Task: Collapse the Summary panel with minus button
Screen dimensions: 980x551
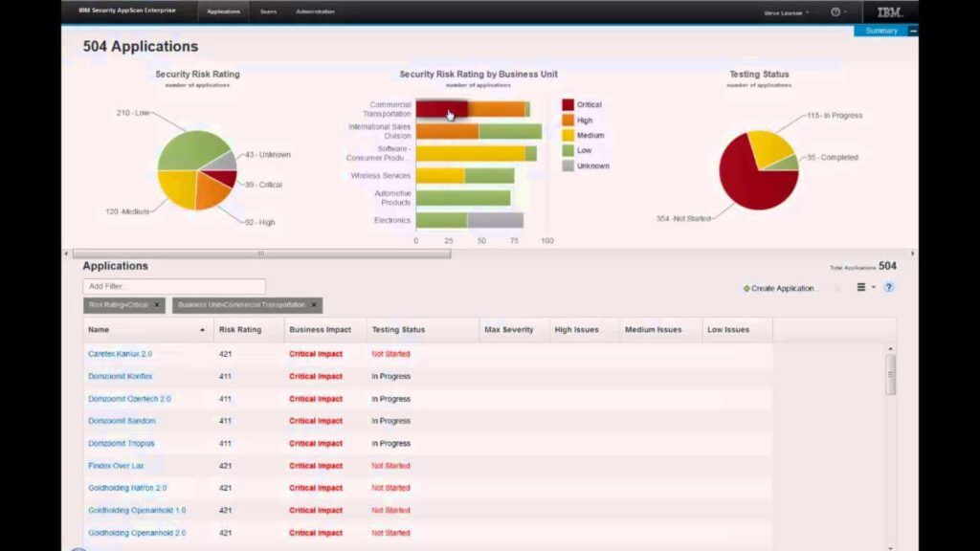Action: pyautogui.click(x=913, y=31)
